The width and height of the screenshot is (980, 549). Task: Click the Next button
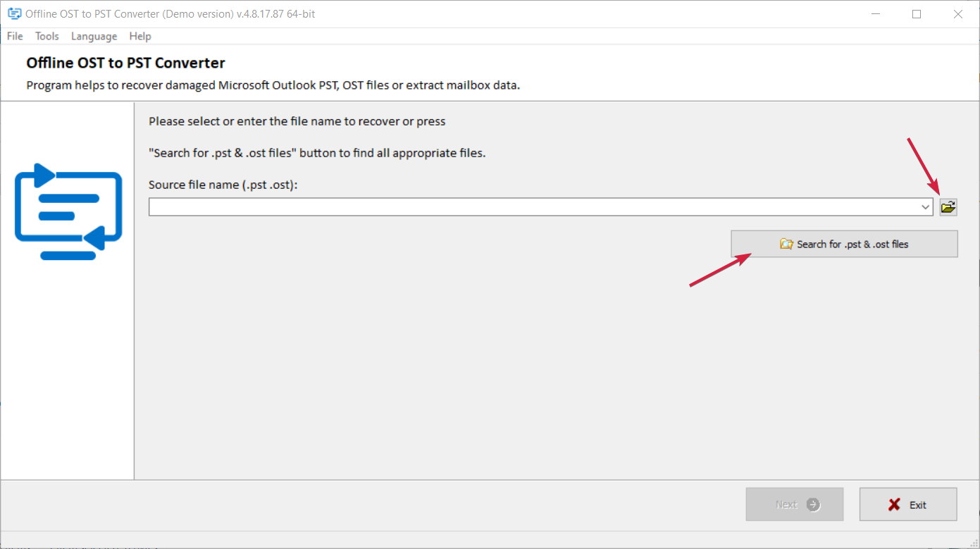(795, 505)
